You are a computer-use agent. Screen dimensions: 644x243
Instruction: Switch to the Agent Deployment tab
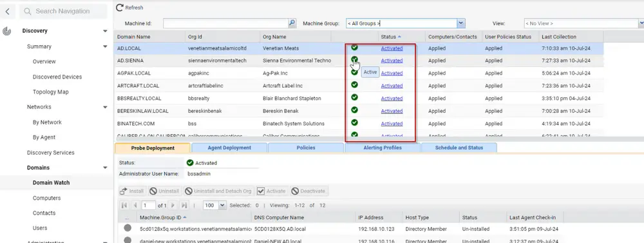pyautogui.click(x=229, y=148)
